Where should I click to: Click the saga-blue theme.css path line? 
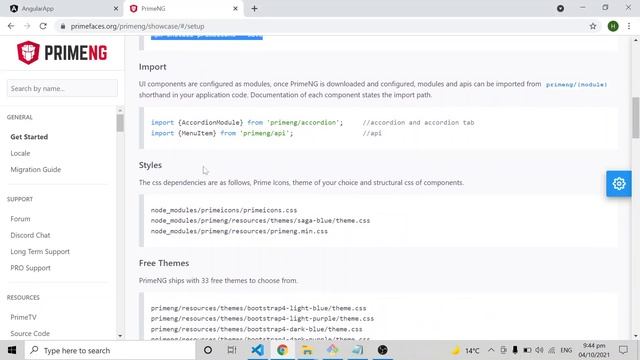[260, 220]
